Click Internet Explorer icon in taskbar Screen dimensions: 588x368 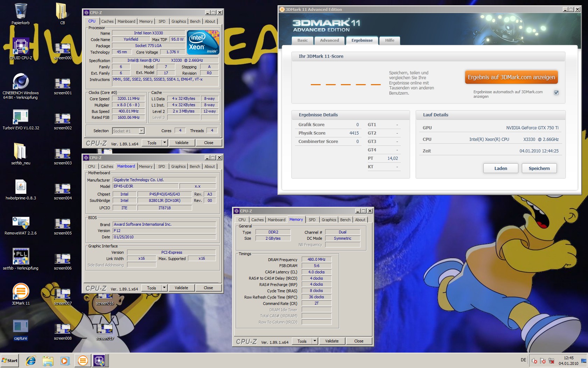pyautogui.click(x=31, y=361)
